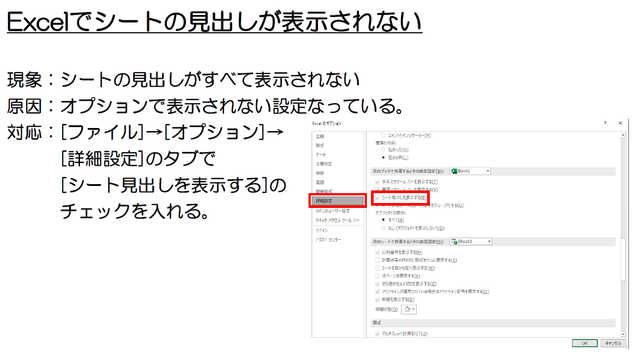The image size is (644, 353).
Task: Click the scrollbar down arrow in options pane
Action: point(623,334)
